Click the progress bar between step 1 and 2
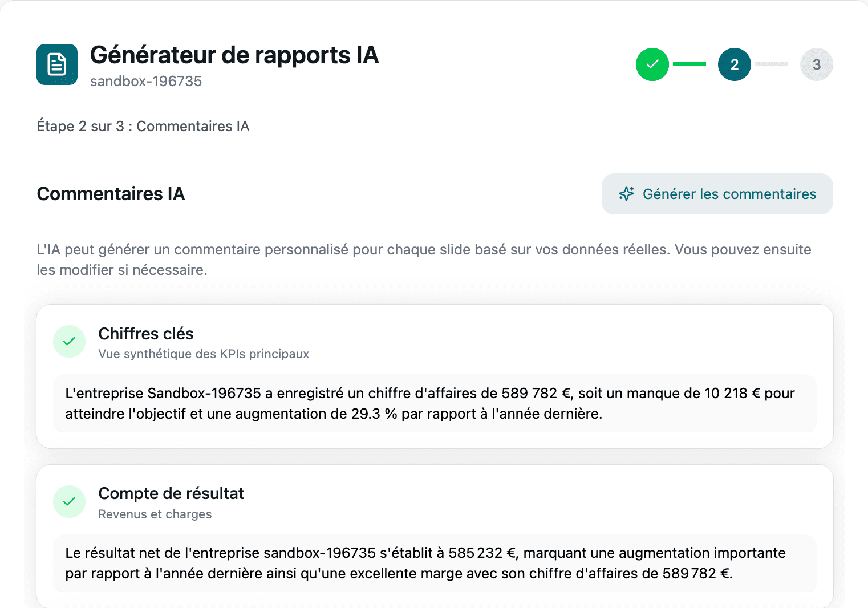This screenshot has width=868, height=608. (689, 64)
